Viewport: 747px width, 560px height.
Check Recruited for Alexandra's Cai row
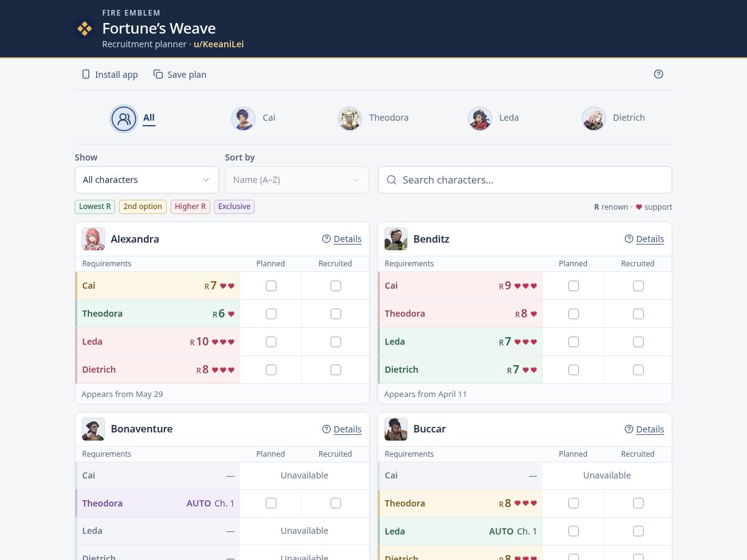336,286
